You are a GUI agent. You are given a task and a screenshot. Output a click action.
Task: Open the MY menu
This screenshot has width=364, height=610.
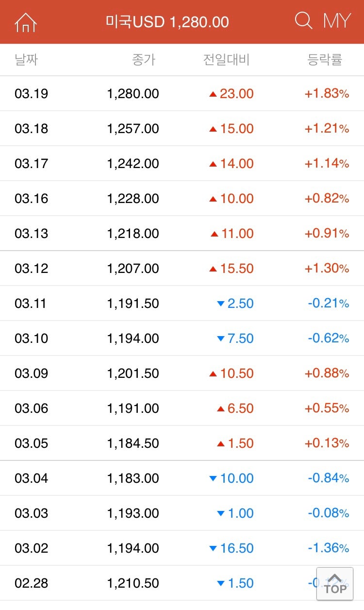click(x=337, y=21)
